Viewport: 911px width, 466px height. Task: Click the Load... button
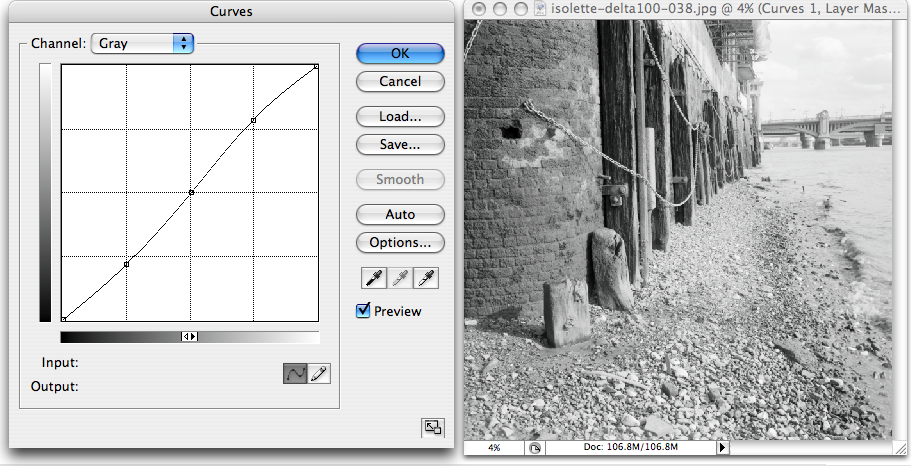coord(400,116)
